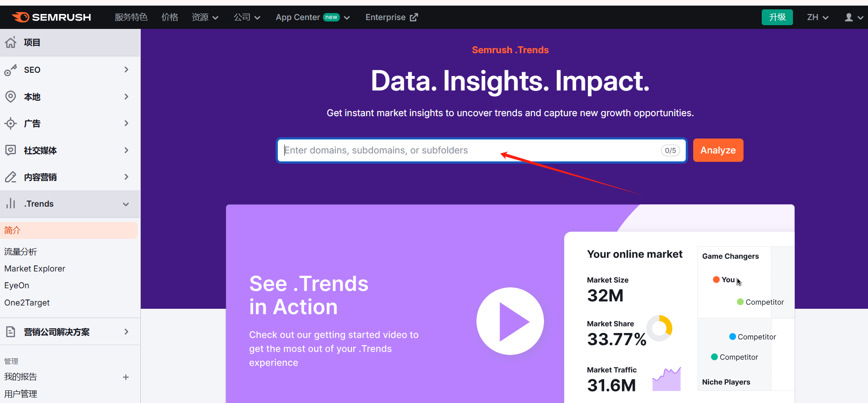This screenshot has height=403, width=868.
Task: Click the Game Changers label
Action: pos(730,256)
